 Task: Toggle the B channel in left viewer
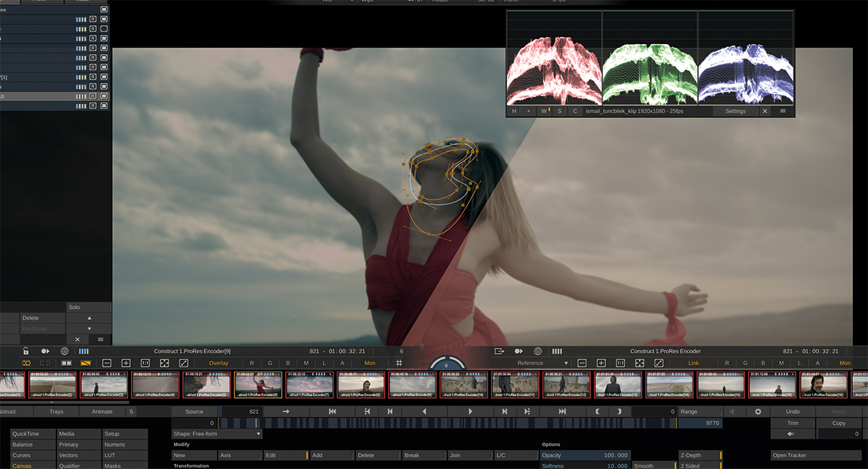288,363
